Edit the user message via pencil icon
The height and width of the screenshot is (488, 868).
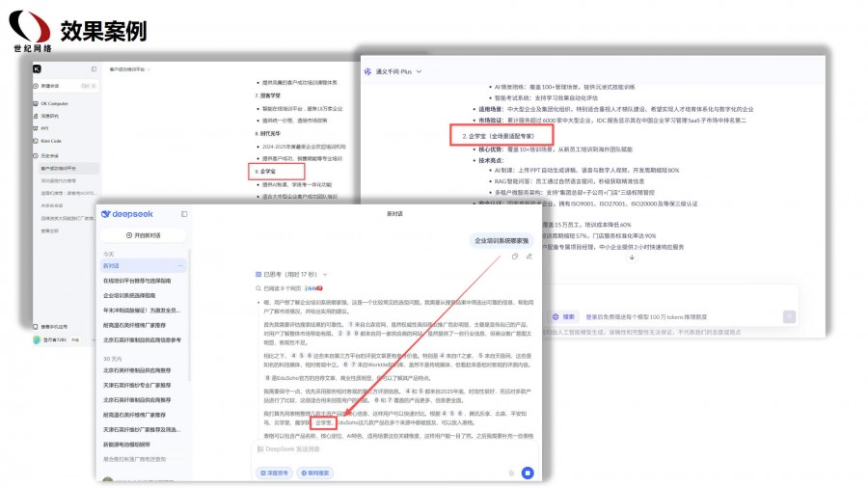(x=529, y=256)
